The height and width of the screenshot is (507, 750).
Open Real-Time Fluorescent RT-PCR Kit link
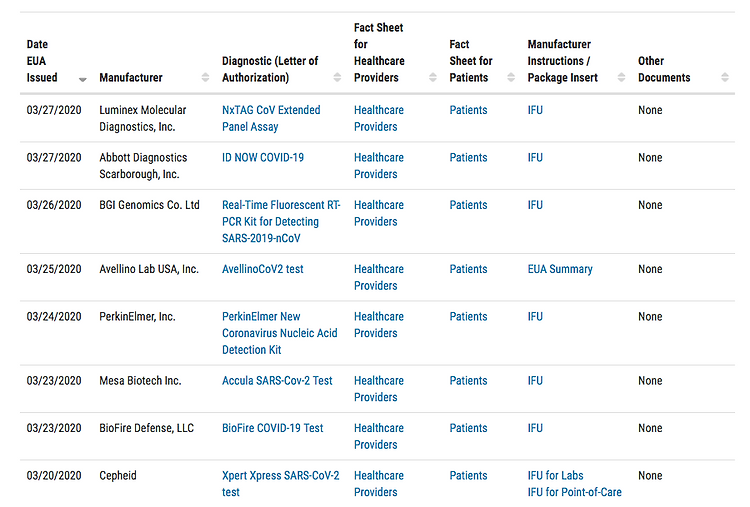click(x=281, y=221)
